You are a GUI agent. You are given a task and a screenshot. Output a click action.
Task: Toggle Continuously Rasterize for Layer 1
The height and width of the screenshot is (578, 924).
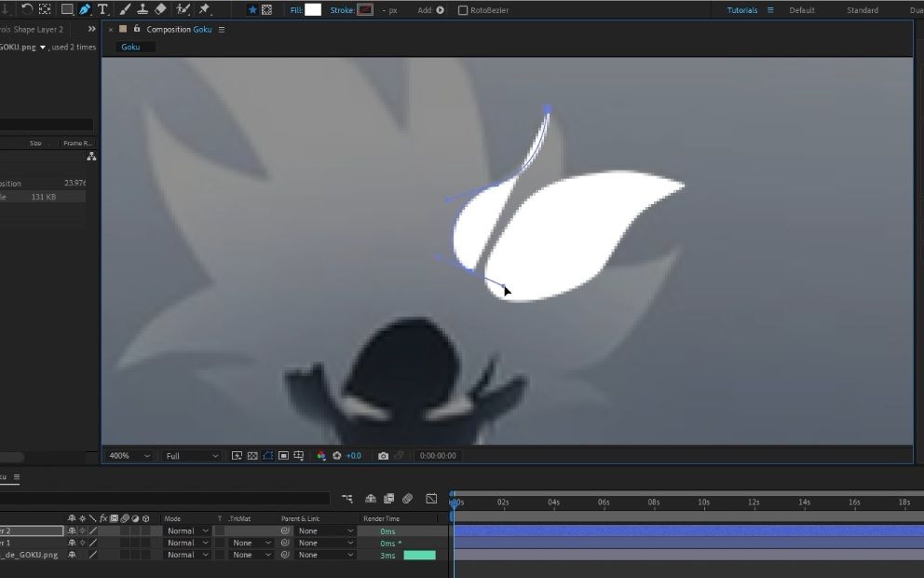pyautogui.click(x=83, y=543)
